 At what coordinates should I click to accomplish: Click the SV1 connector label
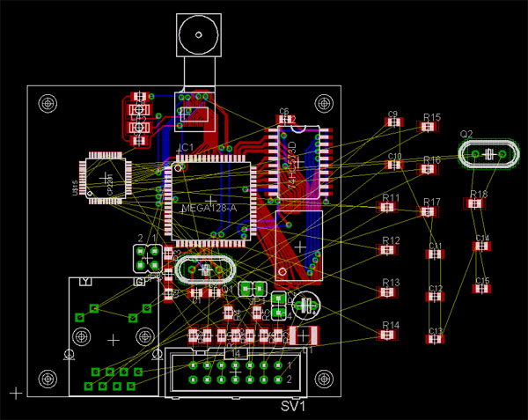tap(293, 406)
